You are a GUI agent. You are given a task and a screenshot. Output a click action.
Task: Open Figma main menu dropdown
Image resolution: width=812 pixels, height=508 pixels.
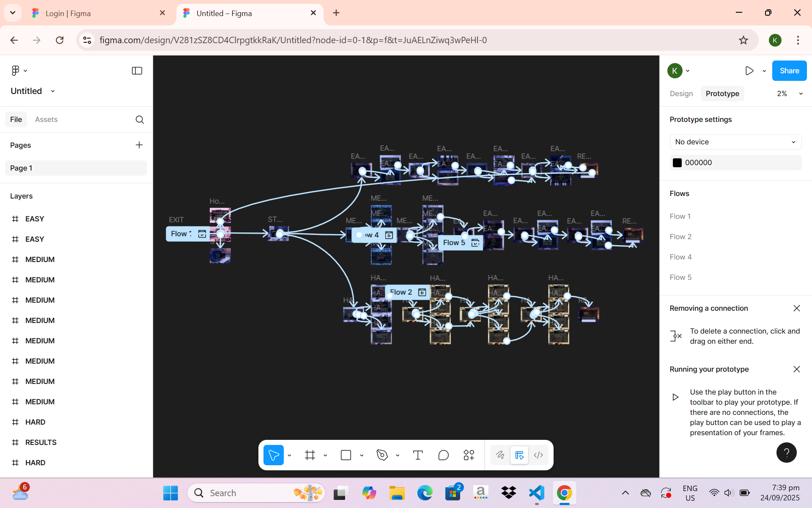(19, 71)
